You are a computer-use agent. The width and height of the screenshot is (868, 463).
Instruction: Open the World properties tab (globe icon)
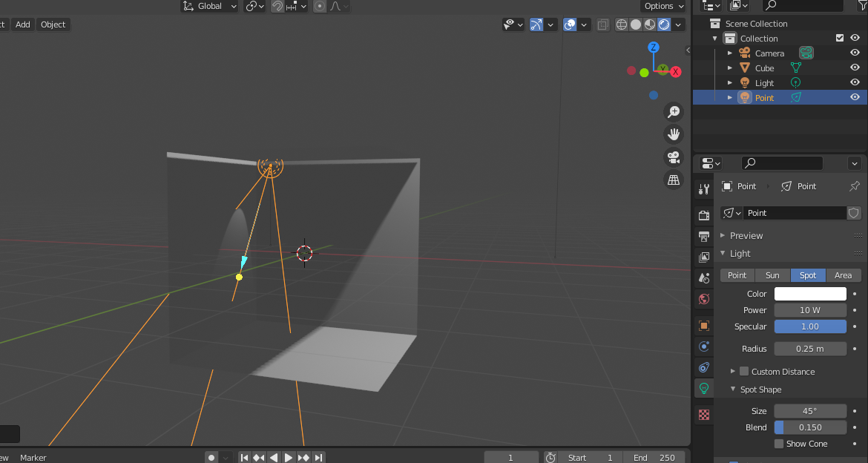pyautogui.click(x=704, y=299)
